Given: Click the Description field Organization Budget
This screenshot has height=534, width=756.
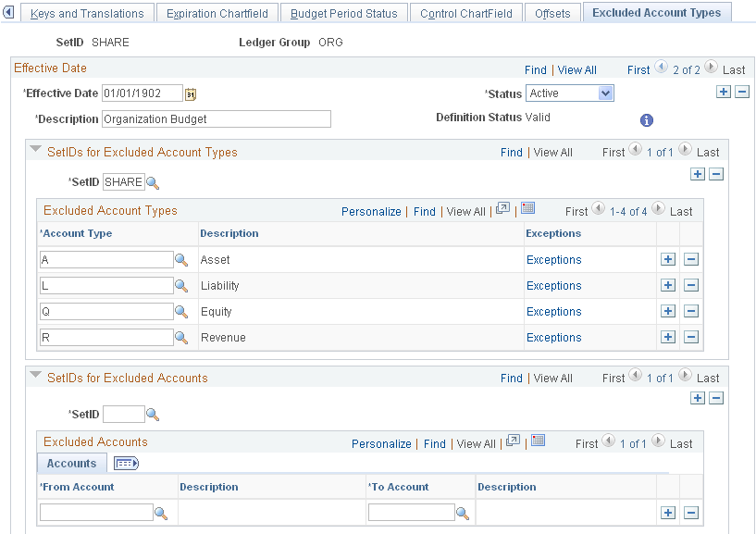Looking at the screenshot, I should click(217, 119).
